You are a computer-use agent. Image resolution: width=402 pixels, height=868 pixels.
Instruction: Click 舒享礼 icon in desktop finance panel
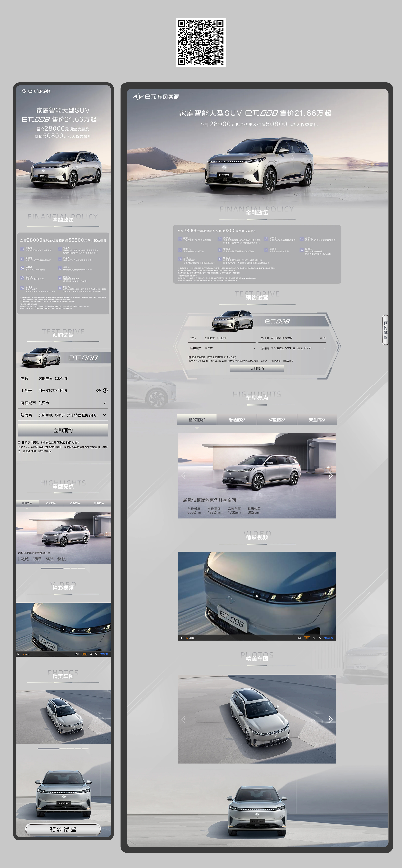266,239
